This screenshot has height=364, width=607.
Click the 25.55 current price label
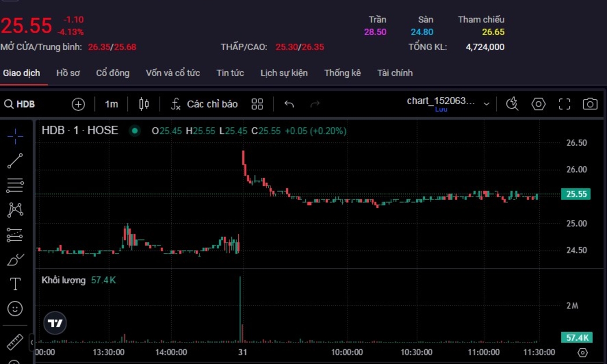(x=576, y=194)
